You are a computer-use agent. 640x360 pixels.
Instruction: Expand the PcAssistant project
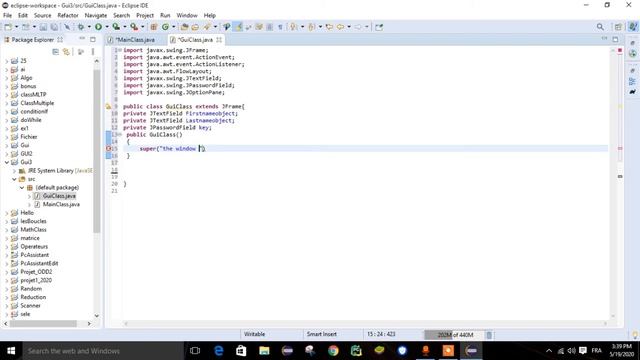pos(7,255)
